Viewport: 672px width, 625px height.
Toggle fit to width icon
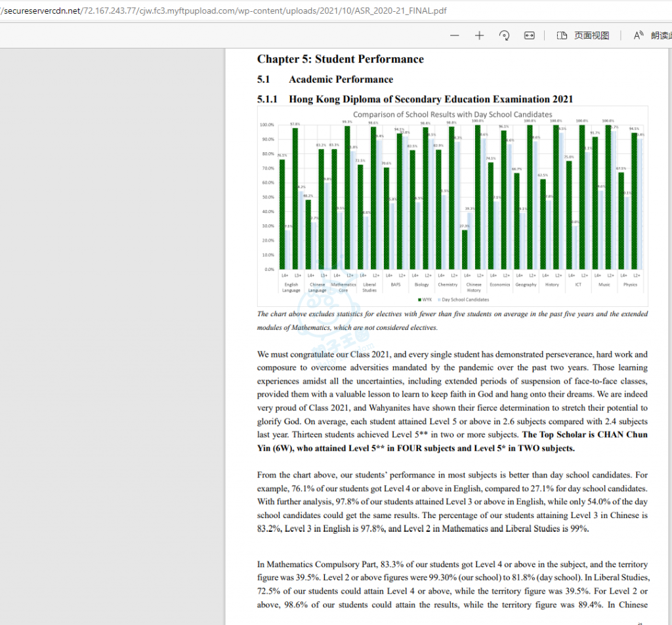point(529,35)
